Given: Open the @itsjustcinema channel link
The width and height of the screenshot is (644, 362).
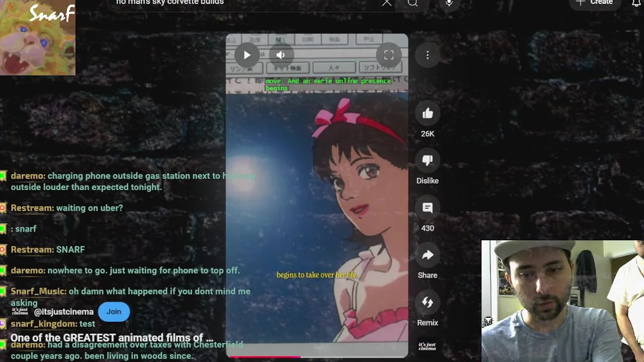Looking at the screenshot, I should coord(63,312).
